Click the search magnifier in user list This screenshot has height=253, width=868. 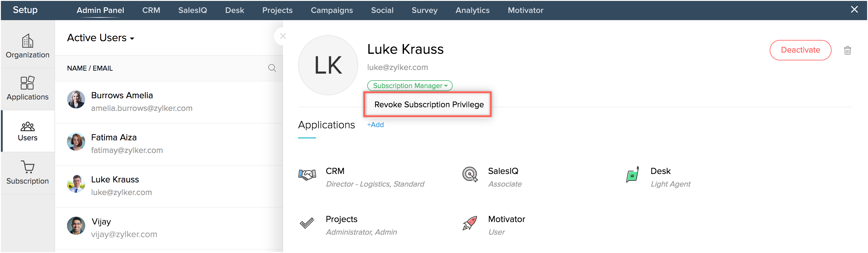pyautogui.click(x=272, y=68)
